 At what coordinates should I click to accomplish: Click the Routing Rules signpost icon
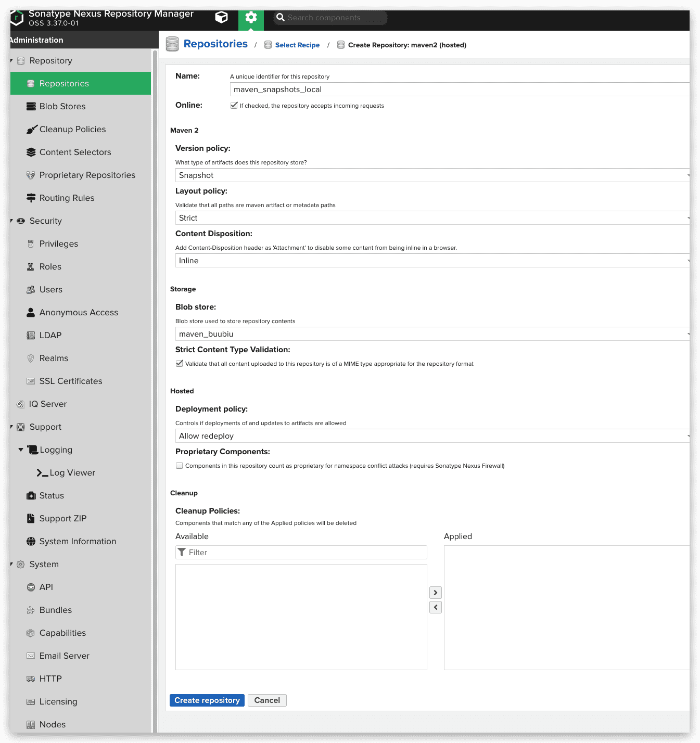point(31,198)
